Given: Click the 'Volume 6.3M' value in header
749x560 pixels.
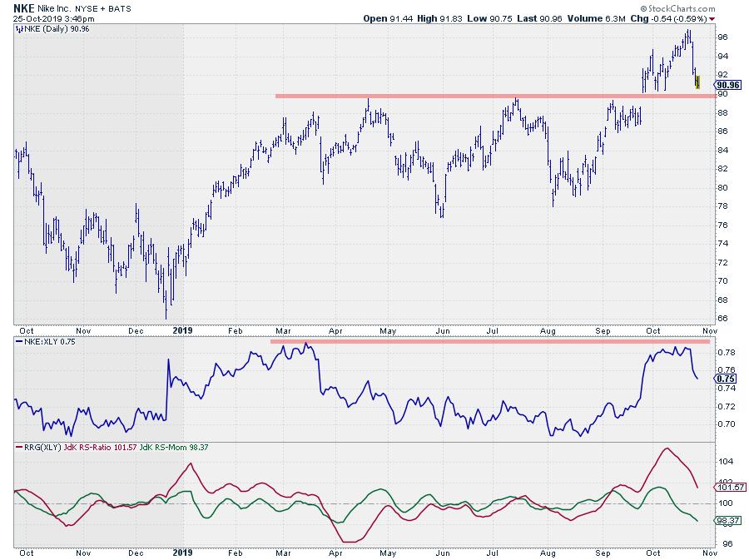Looking at the screenshot, I should 596,18.
